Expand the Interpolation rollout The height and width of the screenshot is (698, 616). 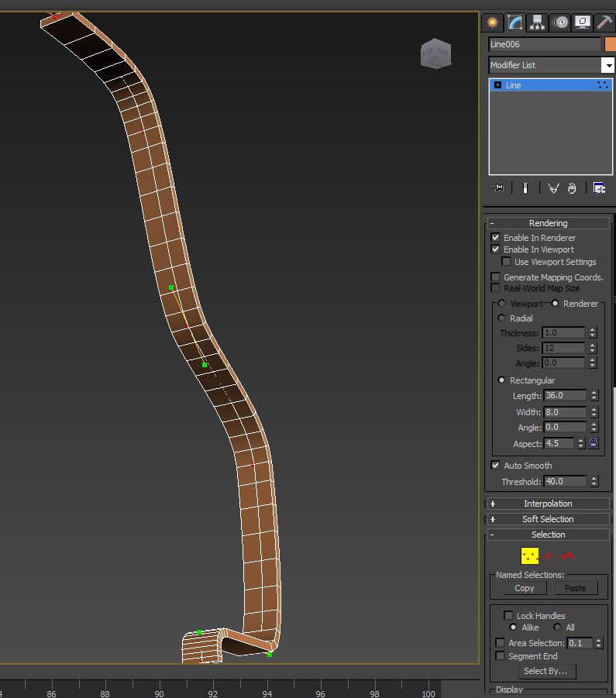click(548, 504)
